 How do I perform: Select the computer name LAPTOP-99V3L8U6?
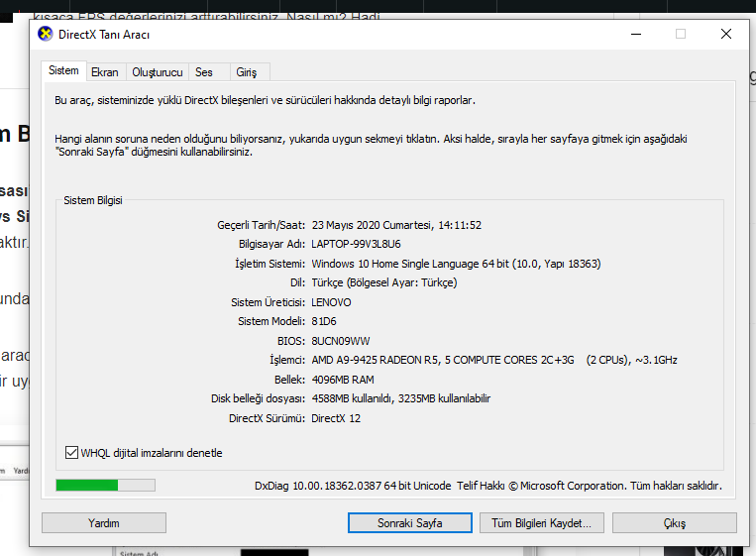(x=356, y=244)
